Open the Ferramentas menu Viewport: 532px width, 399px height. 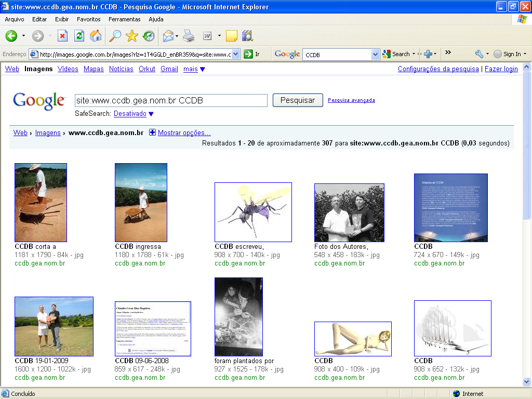tap(125, 19)
